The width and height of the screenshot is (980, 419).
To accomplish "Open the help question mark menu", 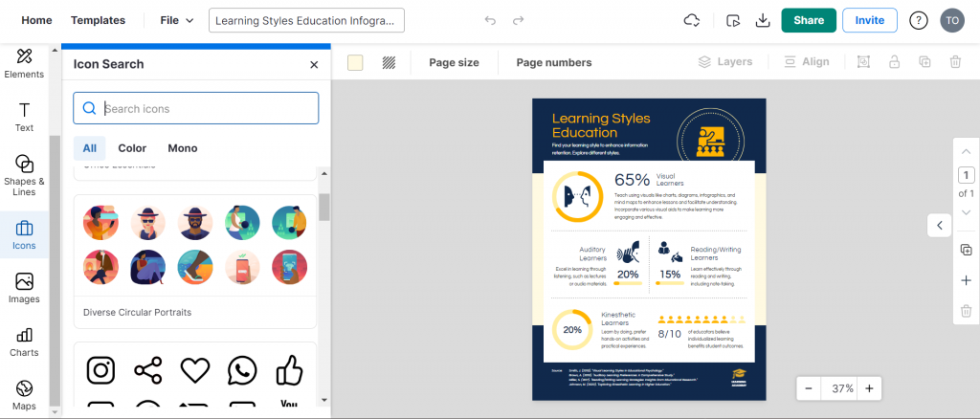I will [918, 21].
